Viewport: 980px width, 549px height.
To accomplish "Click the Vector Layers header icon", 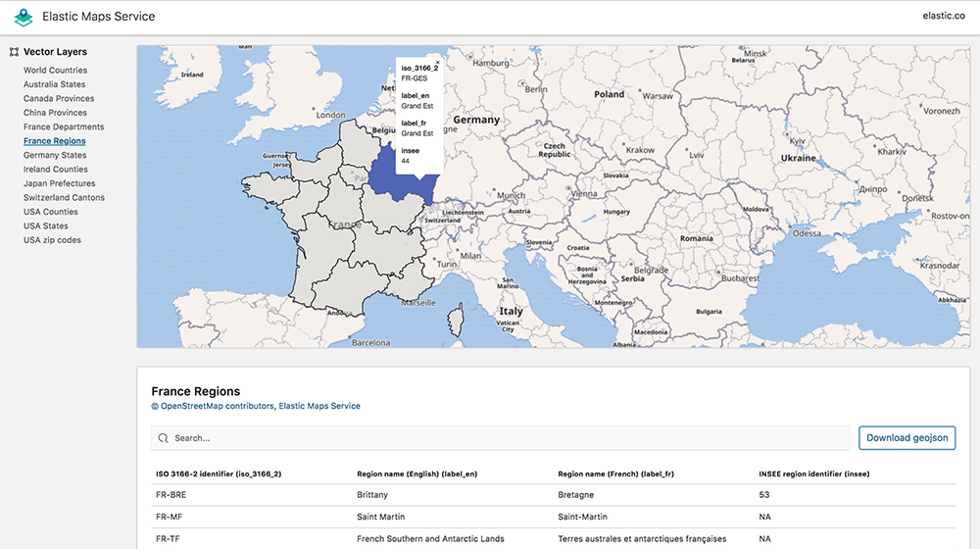I will click(x=14, y=52).
